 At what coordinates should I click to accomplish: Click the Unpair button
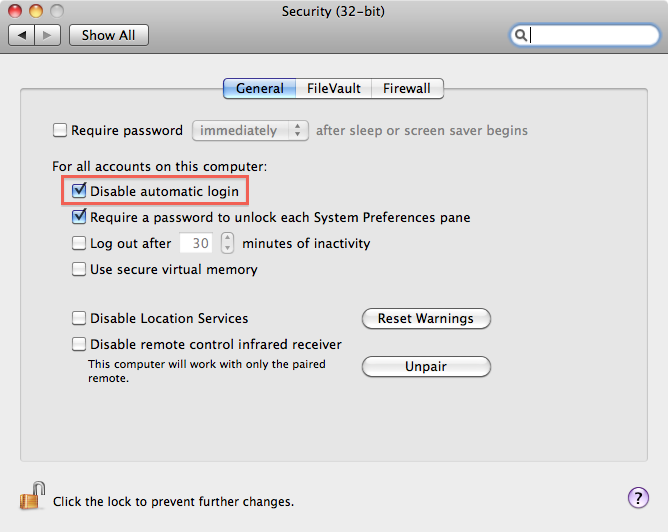coord(426,366)
